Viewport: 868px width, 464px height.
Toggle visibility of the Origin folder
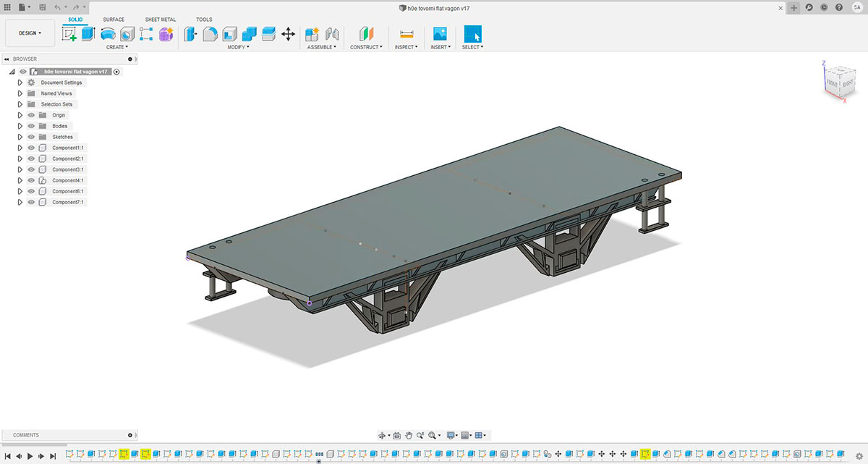(x=31, y=115)
